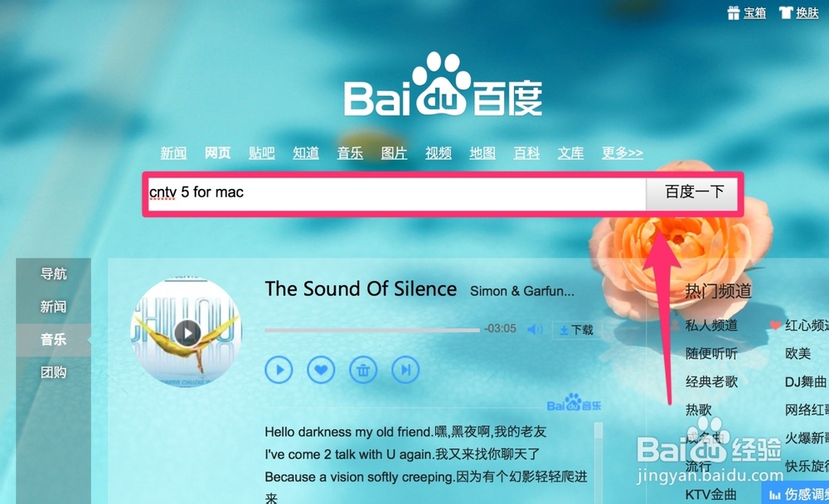This screenshot has width=829, height=504.
Task: Select the 经典老歌 channel
Action: click(711, 381)
